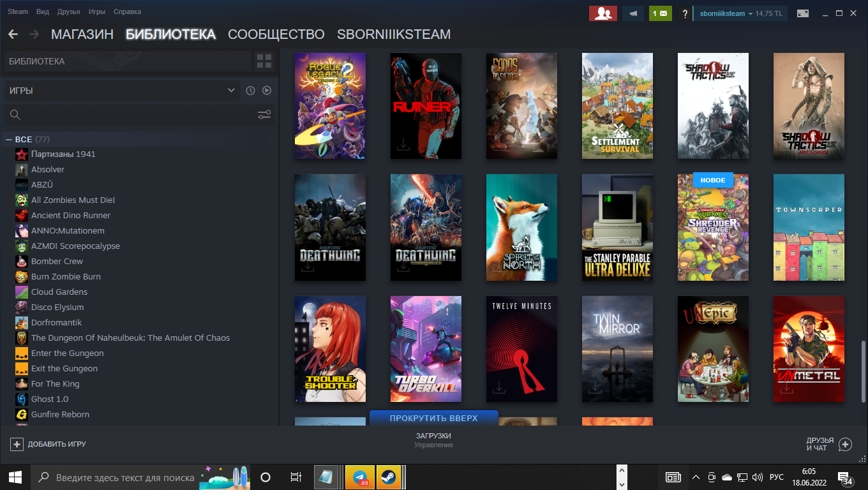Toggle Big Picture mode icon
The image size is (868, 490).
point(803,13)
